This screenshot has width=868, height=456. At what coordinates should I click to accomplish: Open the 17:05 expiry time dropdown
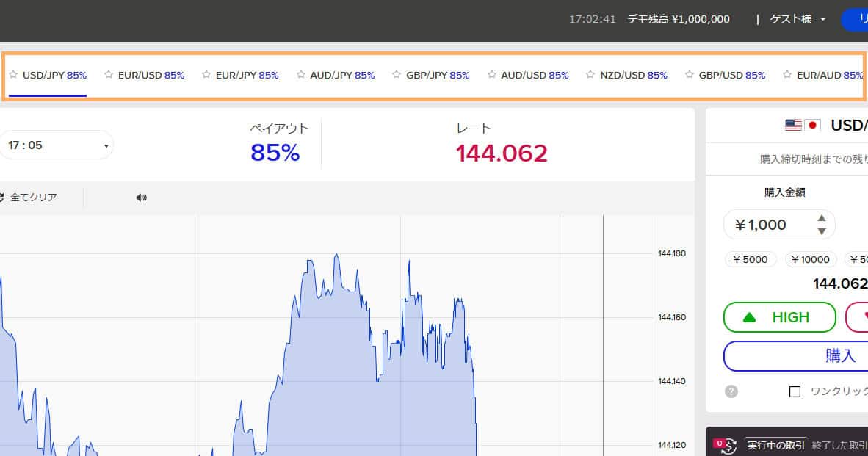[56, 145]
